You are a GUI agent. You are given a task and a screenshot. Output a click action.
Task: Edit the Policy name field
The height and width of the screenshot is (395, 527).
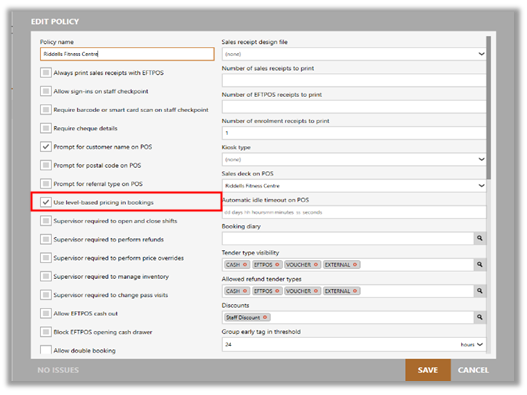(x=127, y=54)
